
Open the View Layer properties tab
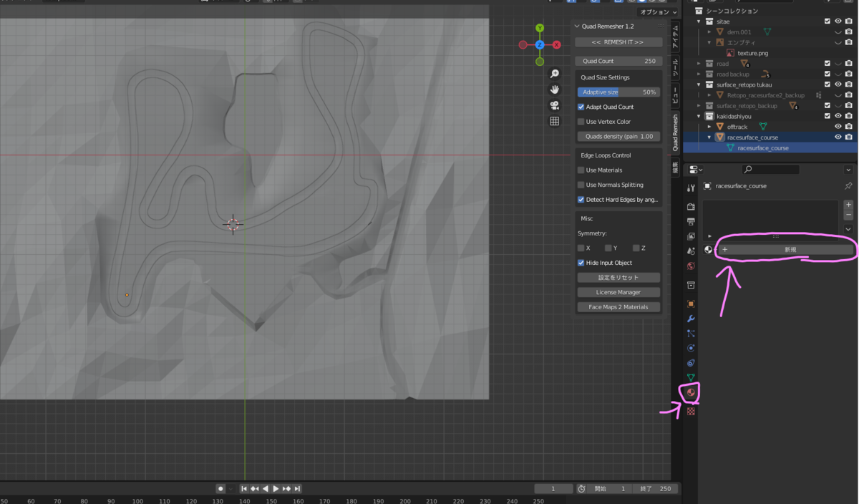click(691, 236)
